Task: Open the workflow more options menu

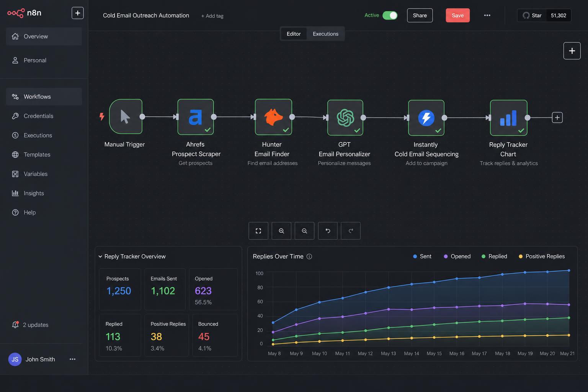Action: tap(487, 15)
